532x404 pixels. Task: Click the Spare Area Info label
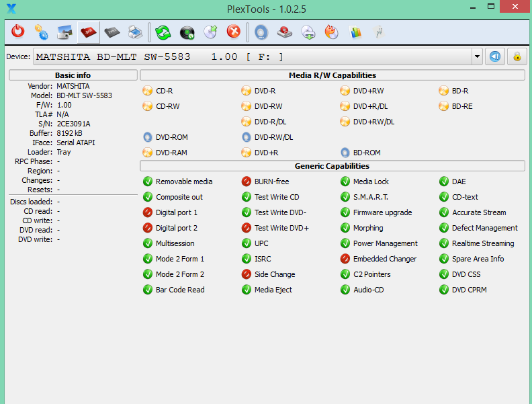click(478, 259)
